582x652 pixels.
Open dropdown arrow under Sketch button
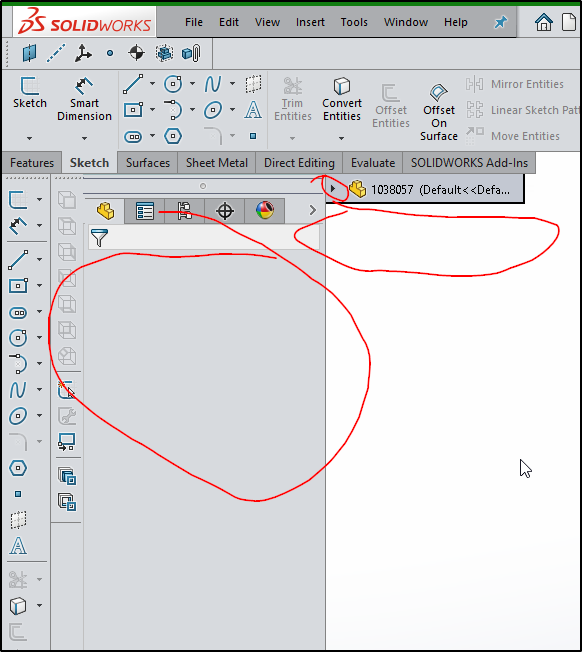click(30, 138)
